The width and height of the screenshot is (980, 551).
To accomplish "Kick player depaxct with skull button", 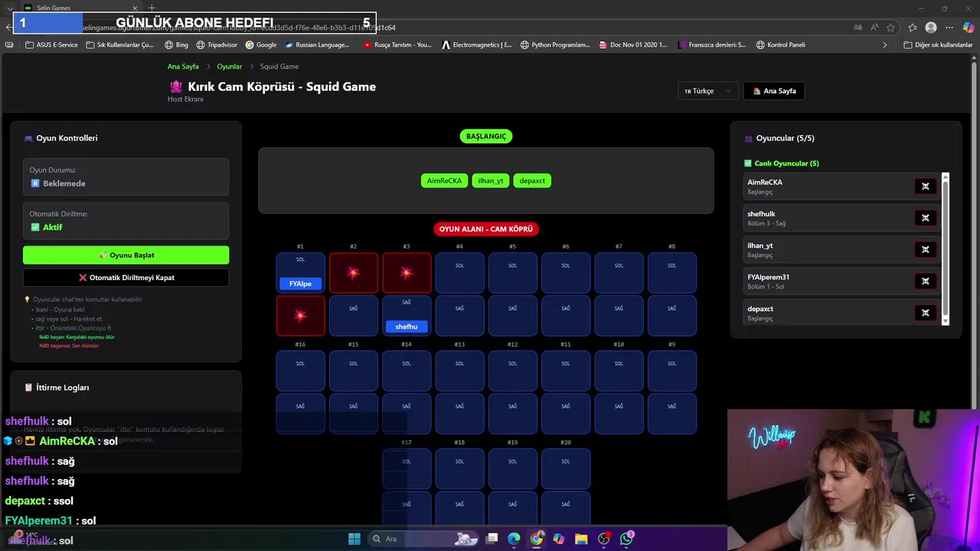I will (925, 312).
